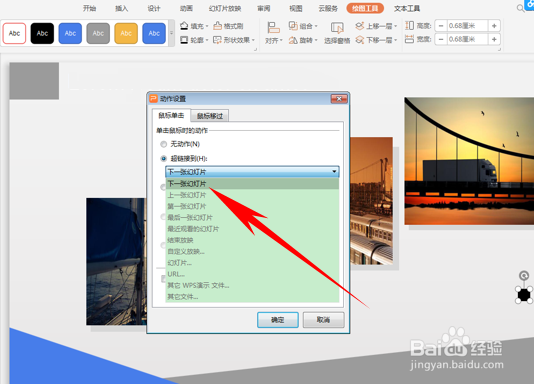Expand the shape styles gallery arrow
This screenshot has height=384, width=535.
click(171, 33)
